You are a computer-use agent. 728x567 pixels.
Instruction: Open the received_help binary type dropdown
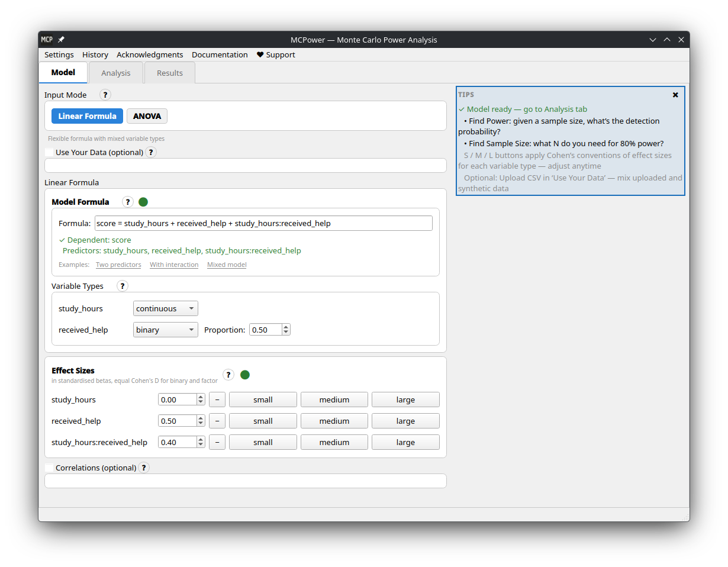point(165,329)
